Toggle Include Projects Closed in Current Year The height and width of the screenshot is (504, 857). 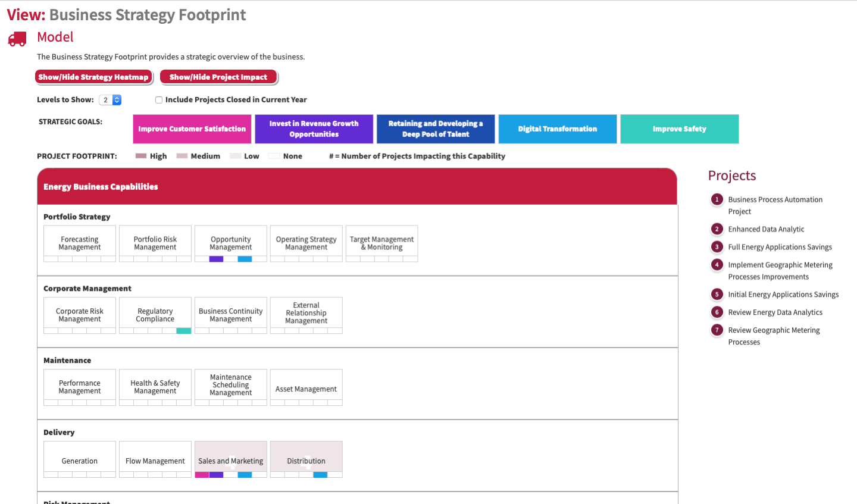159,100
